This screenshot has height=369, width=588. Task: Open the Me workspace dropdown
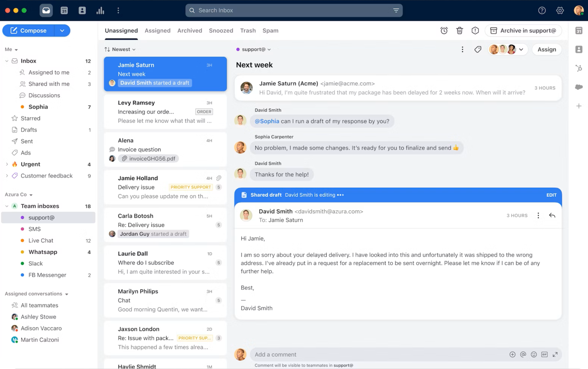point(11,49)
